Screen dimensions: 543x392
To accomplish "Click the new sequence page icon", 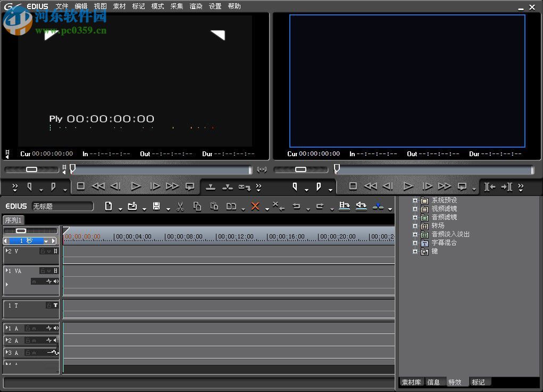I will [108, 207].
